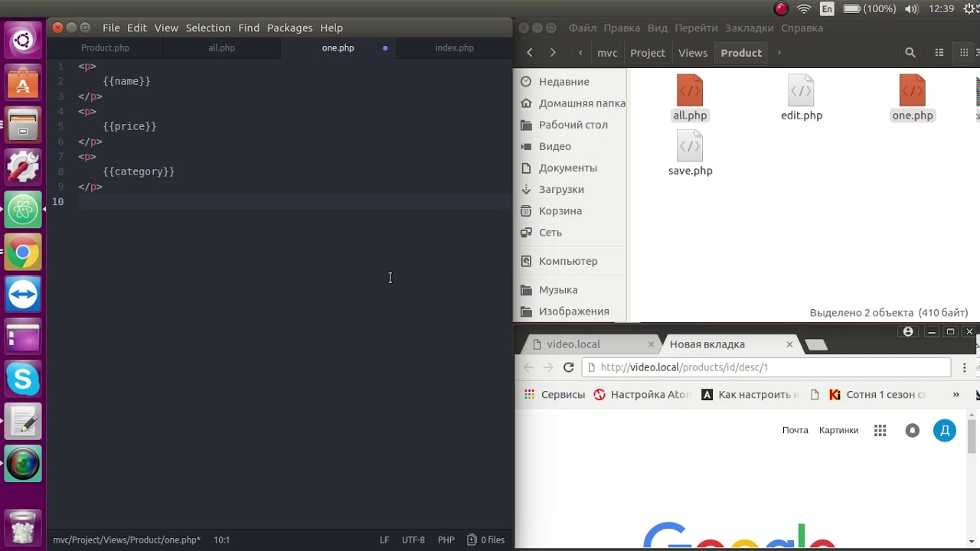The image size is (980, 551).
Task: Open file manager Закладки menu
Action: point(750,28)
